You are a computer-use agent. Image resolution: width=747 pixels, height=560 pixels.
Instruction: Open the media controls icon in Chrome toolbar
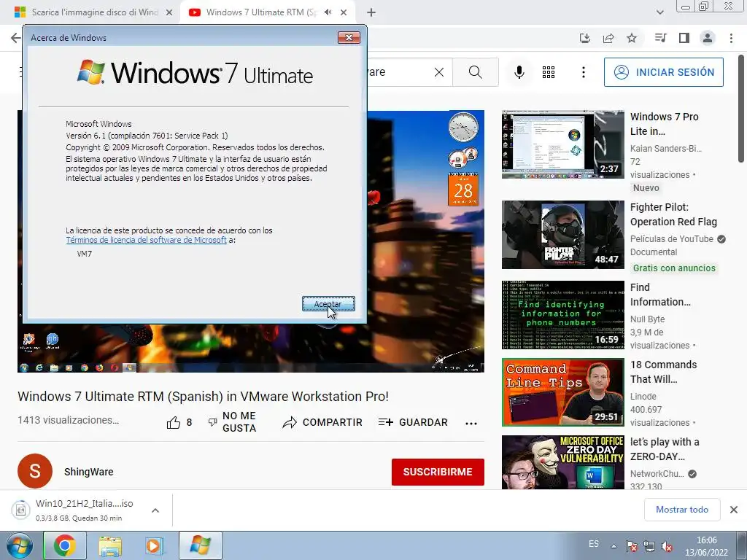pyautogui.click(x=660, y=38)
